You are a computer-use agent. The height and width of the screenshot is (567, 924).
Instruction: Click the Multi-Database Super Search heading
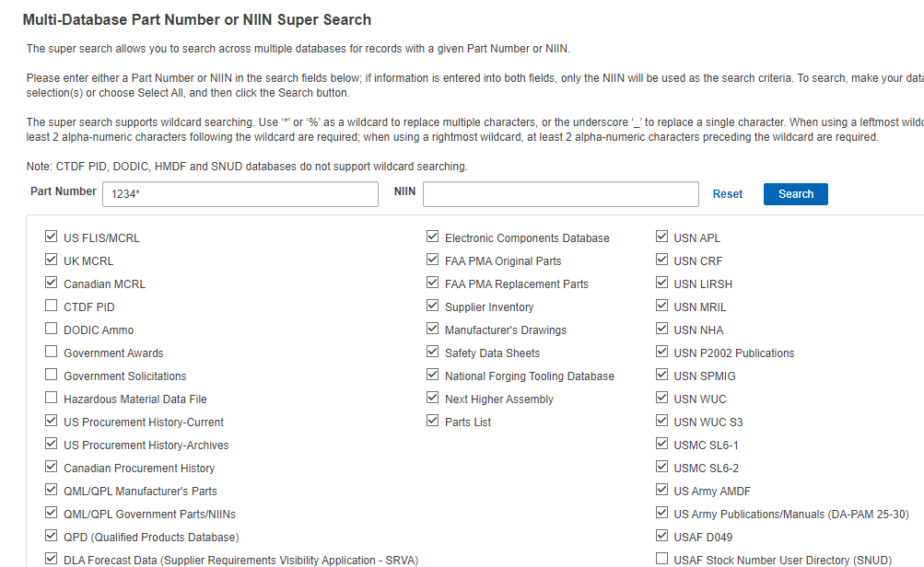197,19
